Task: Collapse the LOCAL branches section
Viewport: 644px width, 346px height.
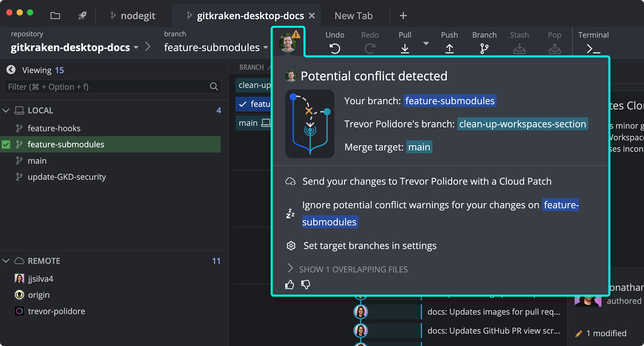Action: click(6, 110)
